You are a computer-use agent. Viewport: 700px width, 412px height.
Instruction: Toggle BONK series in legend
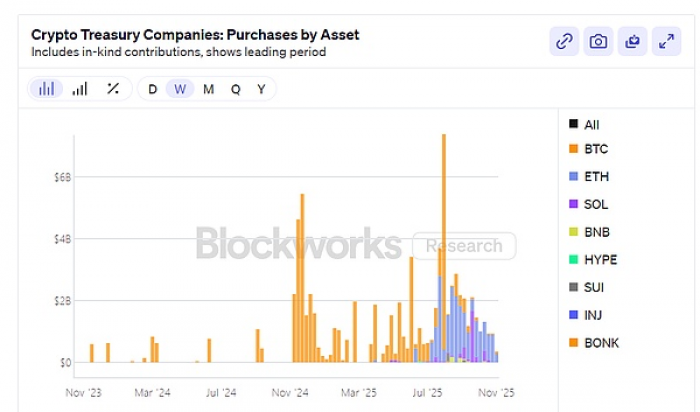(x=601, y=343)
